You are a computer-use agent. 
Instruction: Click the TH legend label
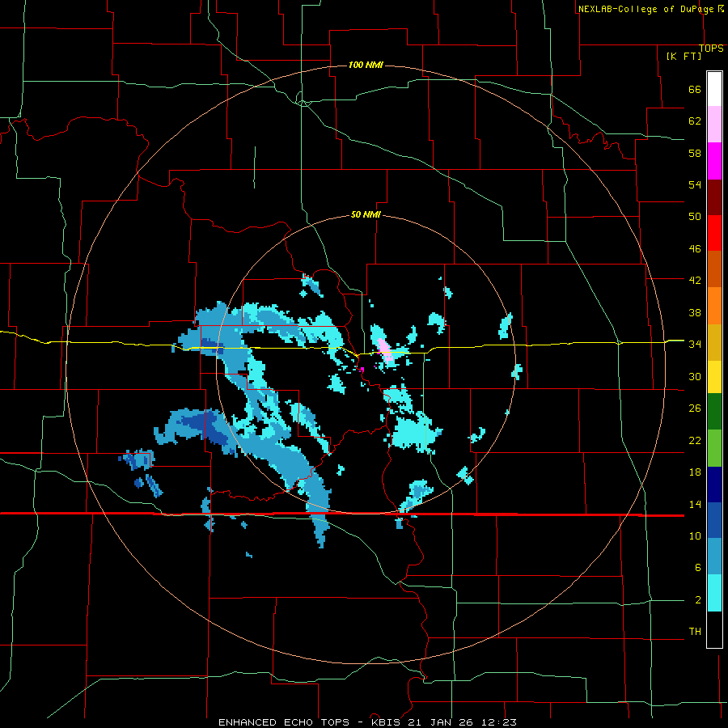pyautogui.click(x=695, y=632)
